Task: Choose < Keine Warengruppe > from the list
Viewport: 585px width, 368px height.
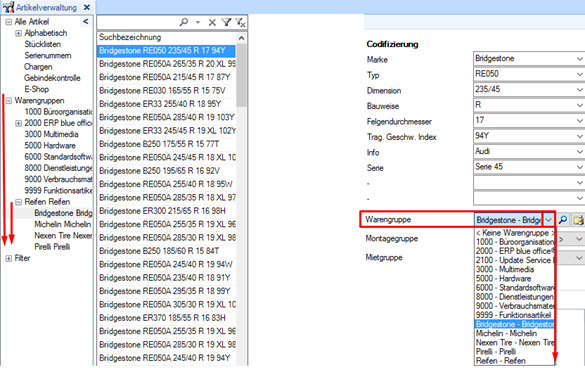Action: pos(515,233)
